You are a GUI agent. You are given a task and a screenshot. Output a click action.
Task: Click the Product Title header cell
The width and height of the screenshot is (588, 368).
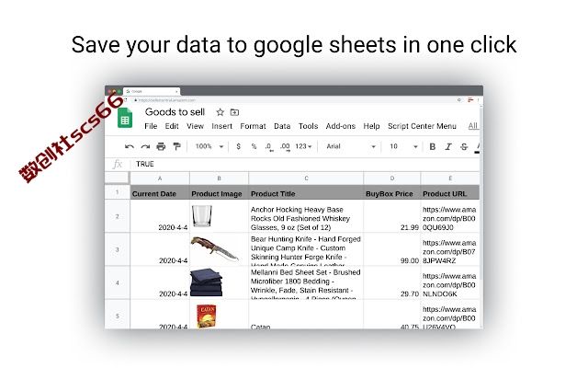click(306, 192)
